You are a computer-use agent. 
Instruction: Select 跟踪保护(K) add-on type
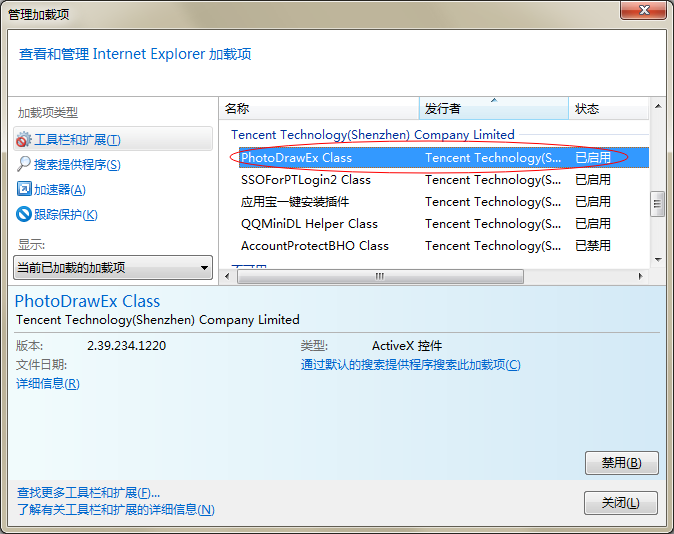(66, 215)
